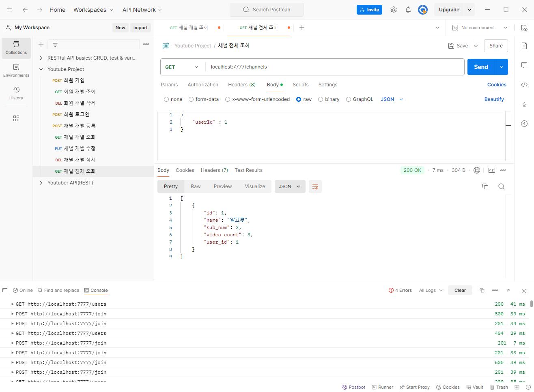This screenshot has width=534, height=392.
Task: Open the All Logs filter dropdown
Action: pos(431,290)
